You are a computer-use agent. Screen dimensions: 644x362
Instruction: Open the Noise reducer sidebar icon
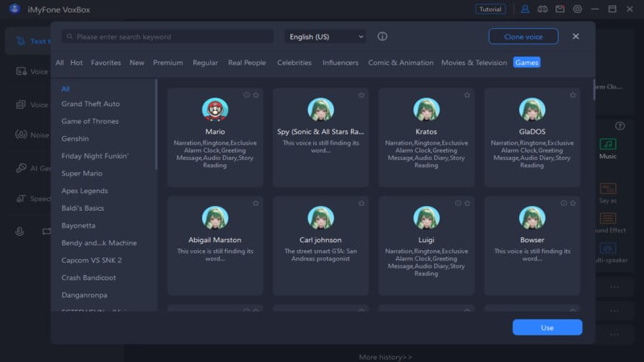click(x=21, y=134)
